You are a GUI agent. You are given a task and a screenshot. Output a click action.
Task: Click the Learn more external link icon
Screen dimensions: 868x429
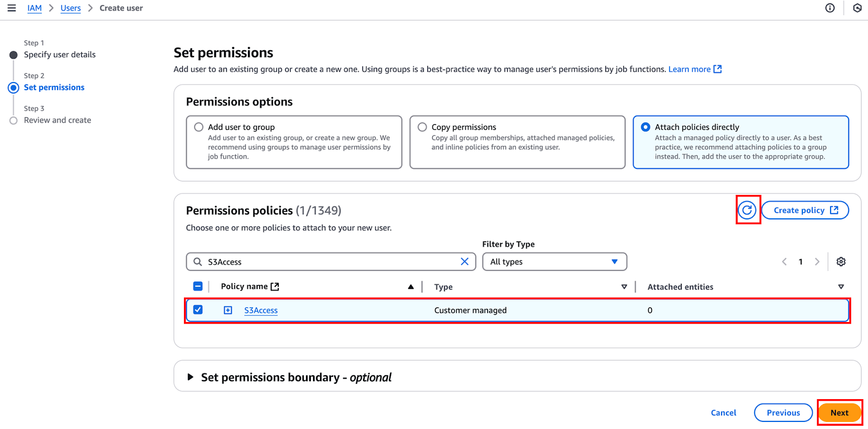tap(718, 69)
